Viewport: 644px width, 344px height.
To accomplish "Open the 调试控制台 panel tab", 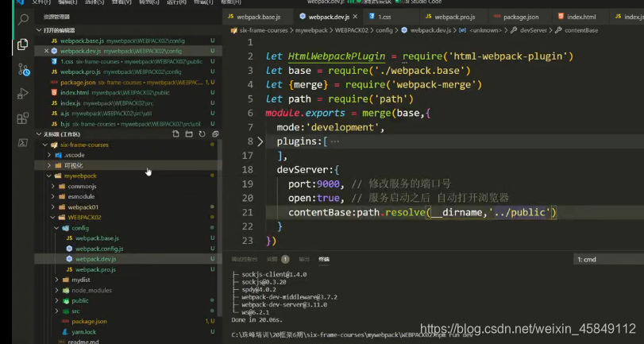I will click(245, 259).
